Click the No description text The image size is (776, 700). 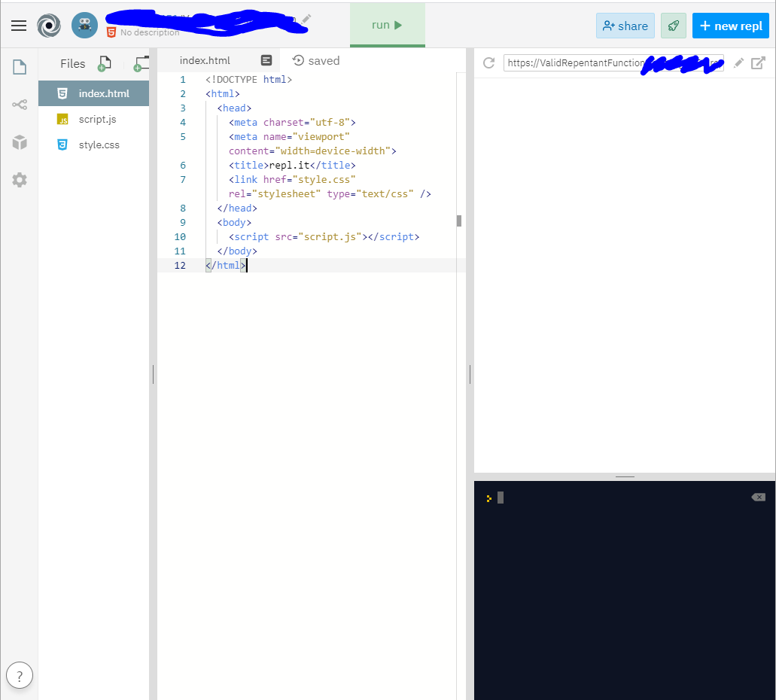coord(150,32)
